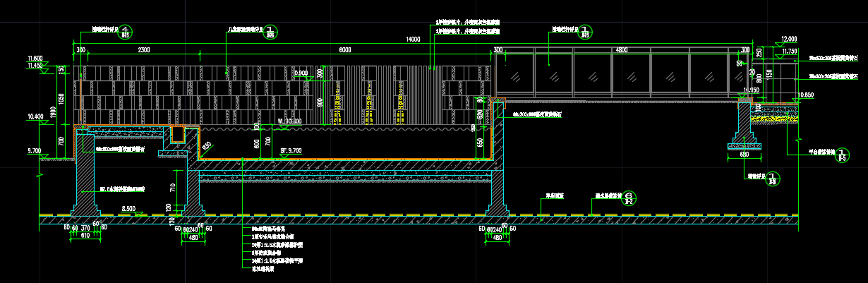Click the 0.900 elevation text
The image size is (868, 283).
301,73
